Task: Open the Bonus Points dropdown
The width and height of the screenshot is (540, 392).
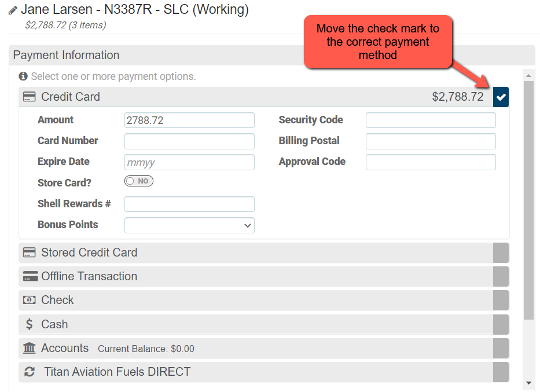Action: pyautogui.click(x=189, y=225)
